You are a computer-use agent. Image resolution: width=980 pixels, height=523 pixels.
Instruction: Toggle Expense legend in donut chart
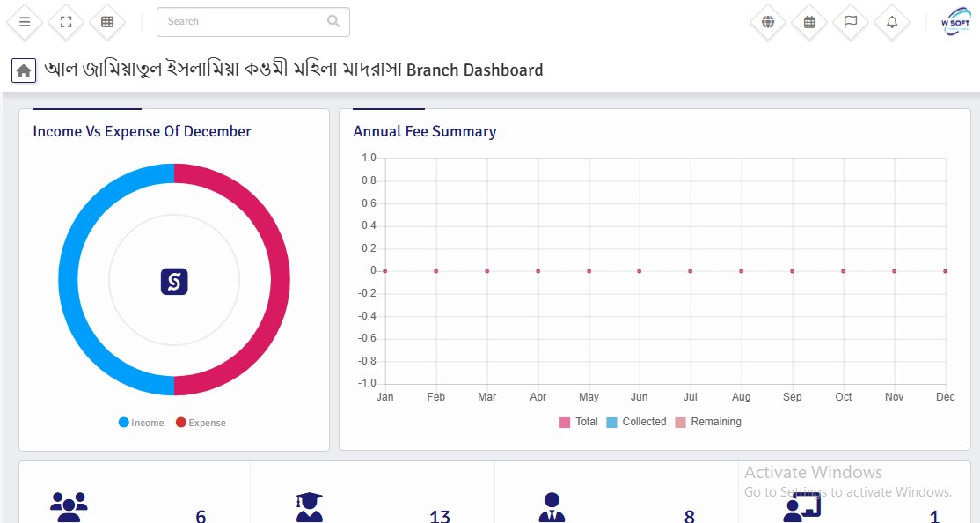click(x=201, y=423)
